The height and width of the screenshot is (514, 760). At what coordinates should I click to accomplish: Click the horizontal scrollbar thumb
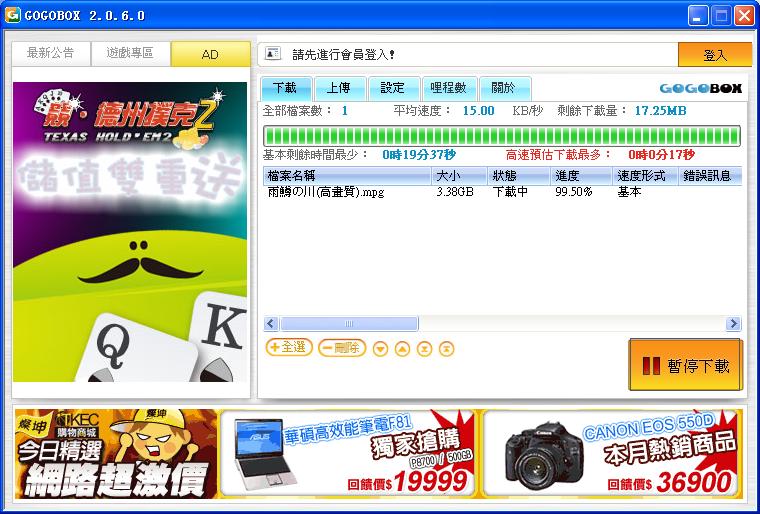coord(349,323)
